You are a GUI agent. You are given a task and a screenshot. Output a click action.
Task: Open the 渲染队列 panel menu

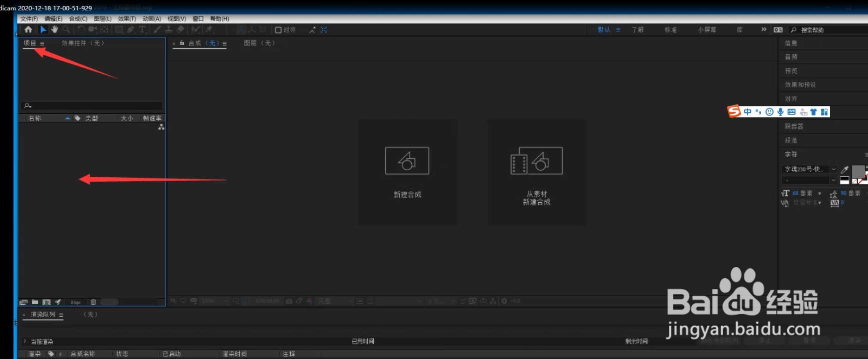click(x=61, y=315)
